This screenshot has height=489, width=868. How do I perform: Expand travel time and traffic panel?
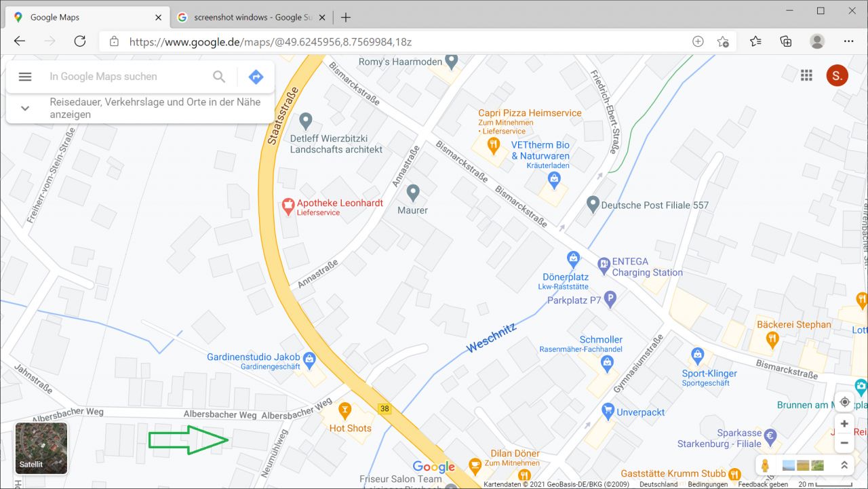(x=25, y=109)
